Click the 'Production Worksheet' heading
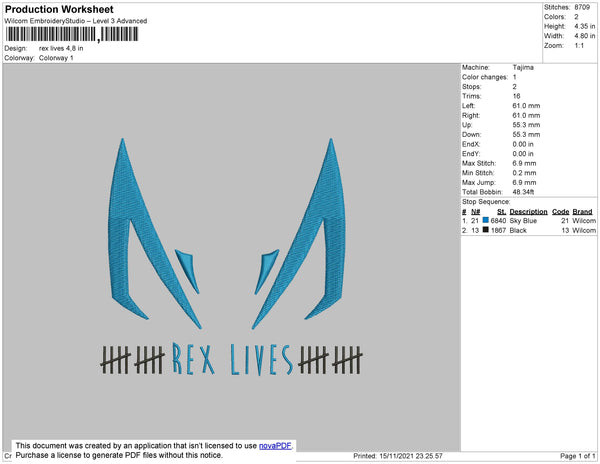Screen dimensions: 600x464 (59, 10)
